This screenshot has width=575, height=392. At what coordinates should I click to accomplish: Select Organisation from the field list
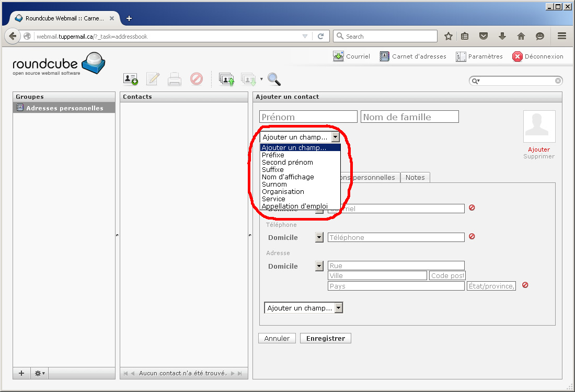click(x=283, y=191)
